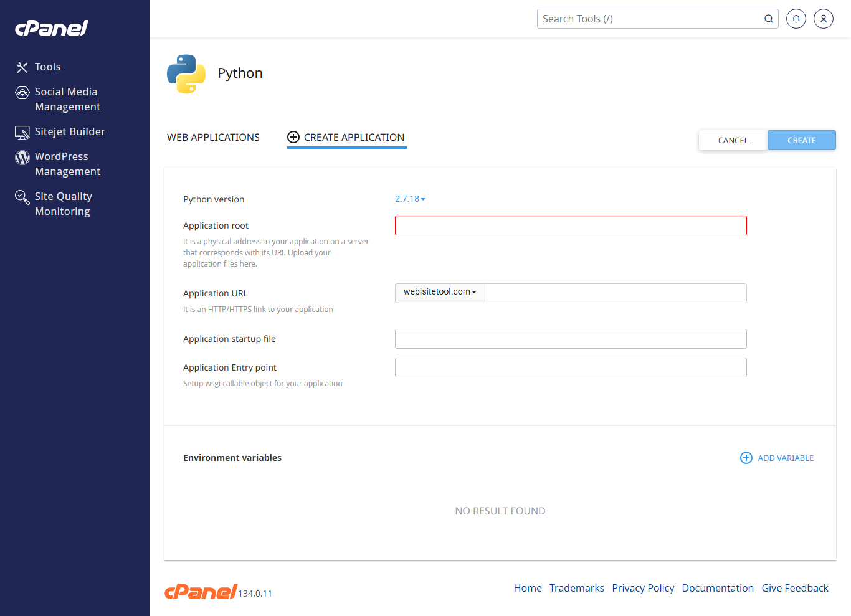This screenshot has width=851, height=616.
Task: Open the Python version 2.7.18 dropdown
Action: coord(410,199)
